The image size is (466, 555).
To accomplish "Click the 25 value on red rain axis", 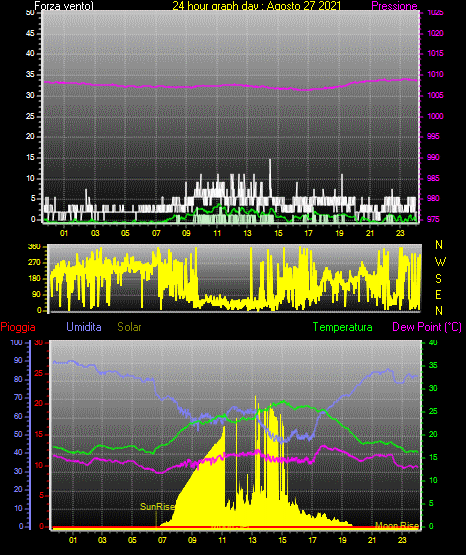I will (39, 374).
